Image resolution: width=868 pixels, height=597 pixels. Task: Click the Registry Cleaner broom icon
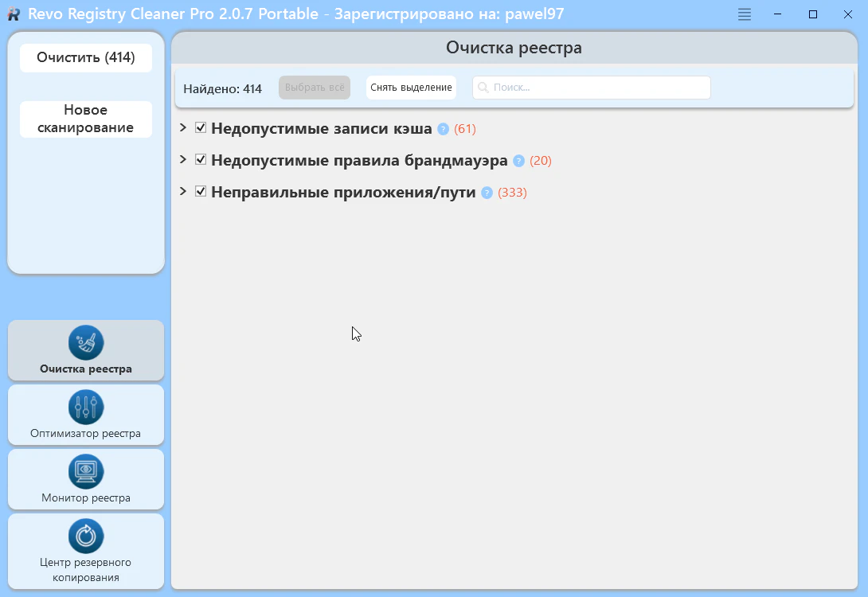[86, 342]
